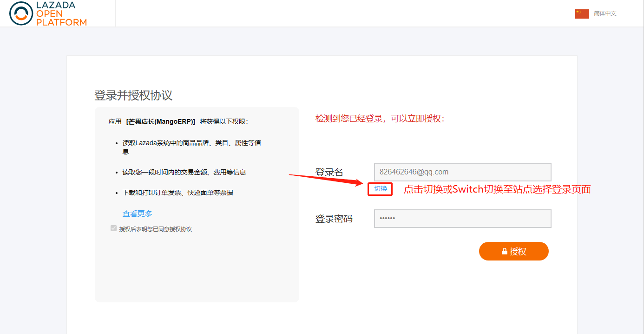Click the 切换 switch account link

pyautogui.click(x=381, y=189)
